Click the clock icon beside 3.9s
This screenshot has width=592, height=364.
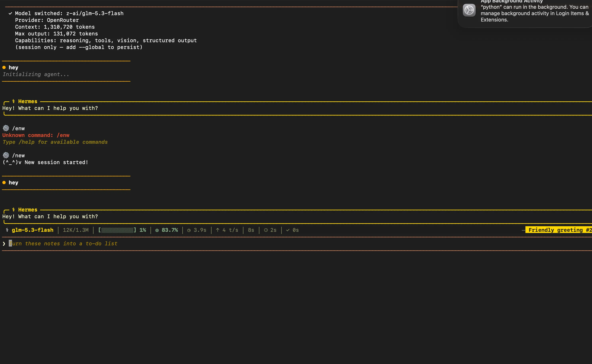pos(189,230)
